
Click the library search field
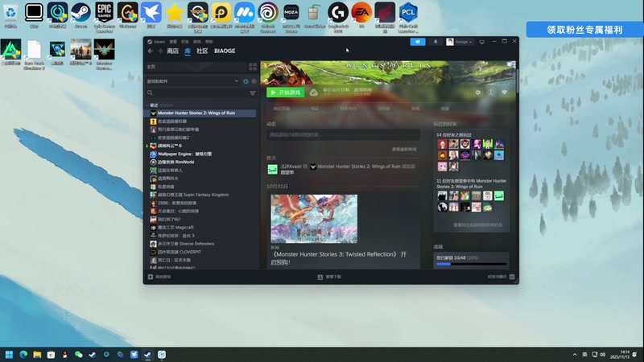(x=197, y=93)
